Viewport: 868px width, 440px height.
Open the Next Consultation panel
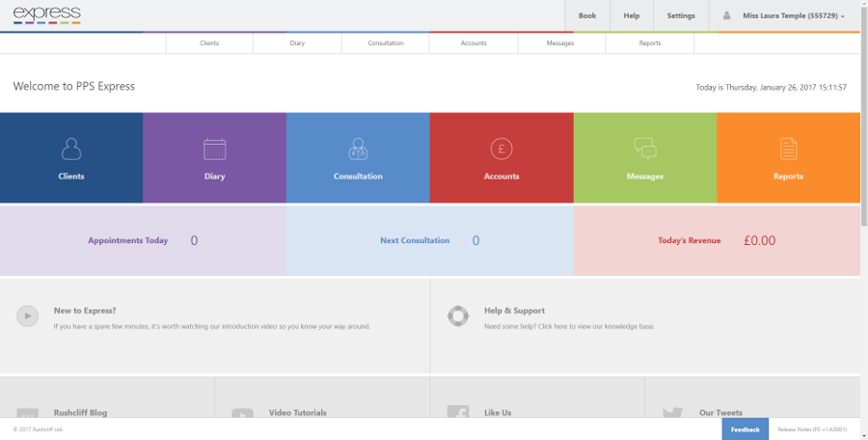coord(429,240)
